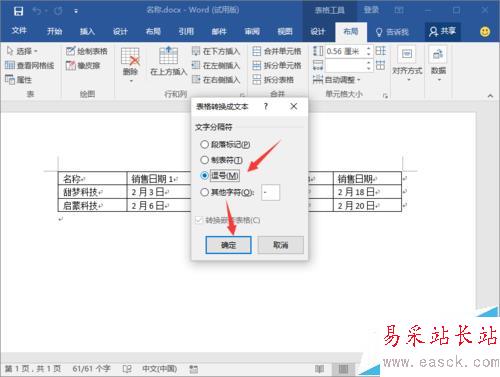Open the 视图 ribbon tab
Screen dimensions: 500x377
285,31
